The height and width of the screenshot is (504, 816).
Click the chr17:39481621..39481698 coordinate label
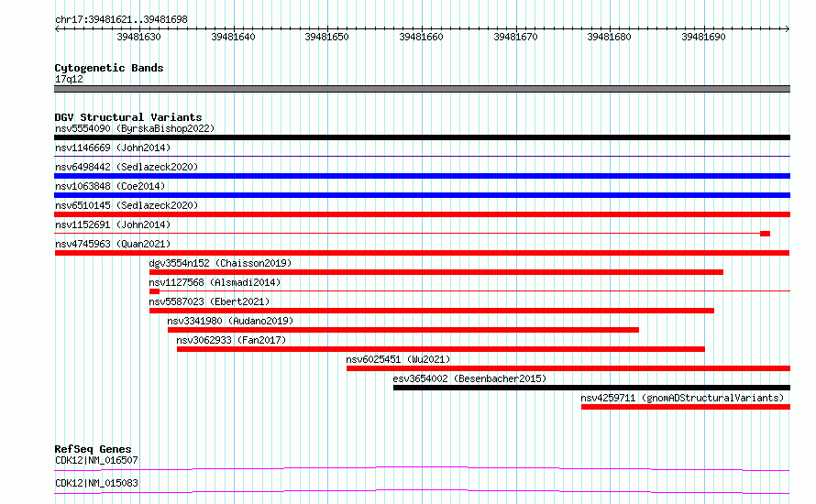[x=121, y=20]
